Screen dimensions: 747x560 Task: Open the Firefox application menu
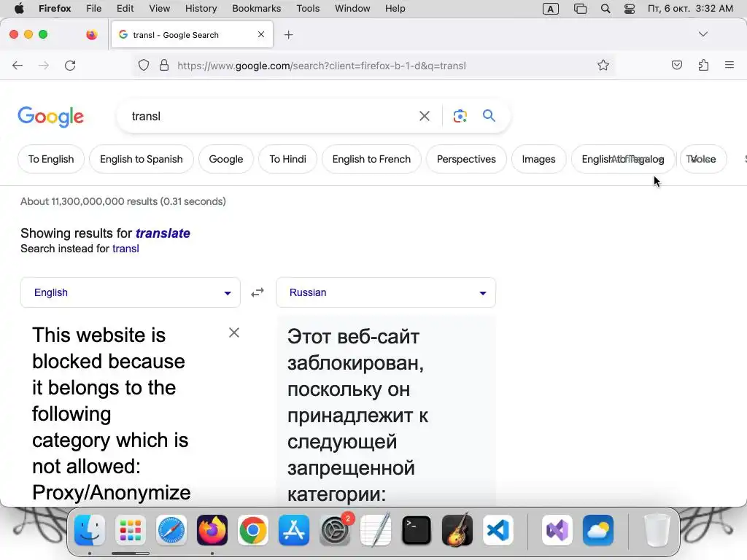click(x=55, y=9)
